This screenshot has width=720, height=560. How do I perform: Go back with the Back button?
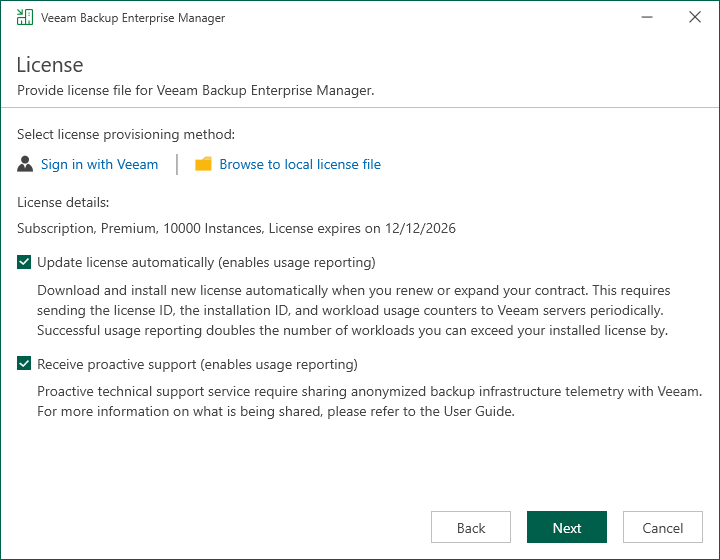point(470,528)
